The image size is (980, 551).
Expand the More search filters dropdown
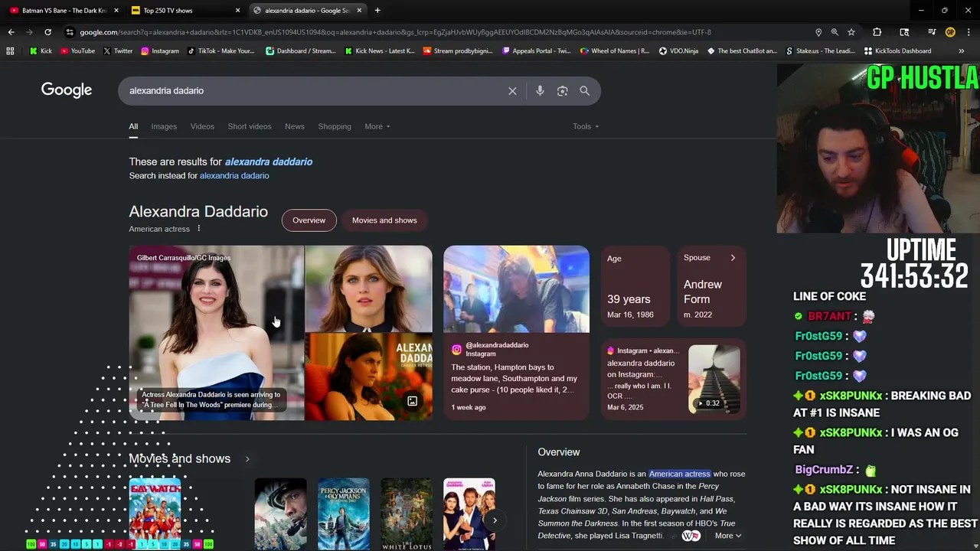tap(377, 126)
